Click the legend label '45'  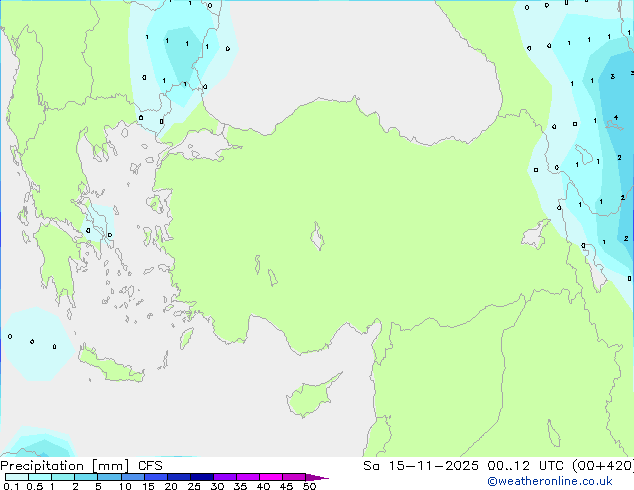click(286, 486)
